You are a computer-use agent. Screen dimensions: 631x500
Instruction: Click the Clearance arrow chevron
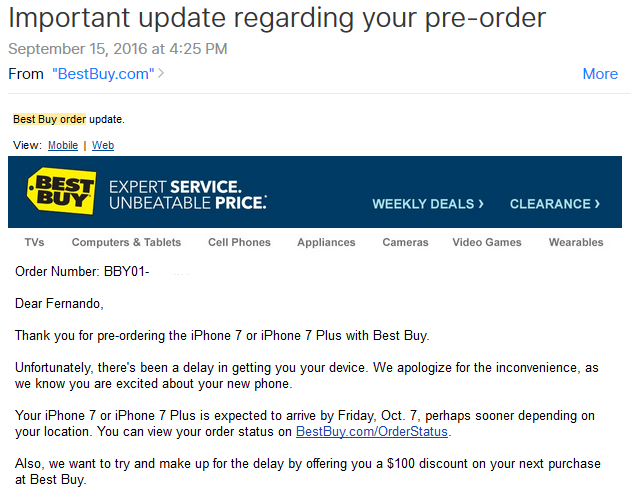[597, 204]
